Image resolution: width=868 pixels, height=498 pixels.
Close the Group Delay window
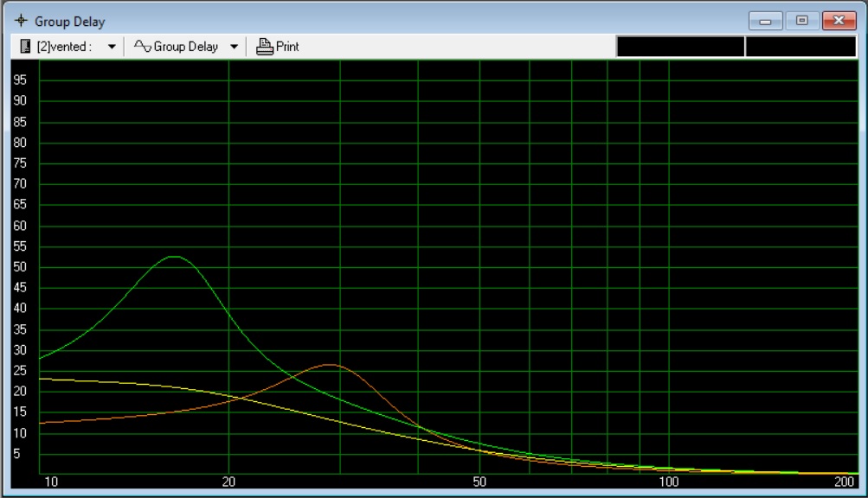point(838,20)
